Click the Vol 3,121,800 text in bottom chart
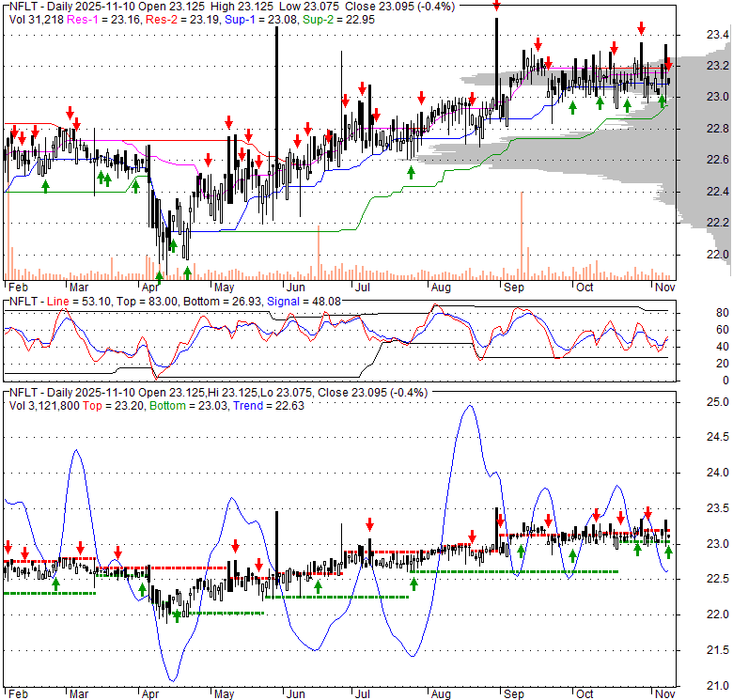Screen dimensions: 733x700 click(x=42, y=406)
